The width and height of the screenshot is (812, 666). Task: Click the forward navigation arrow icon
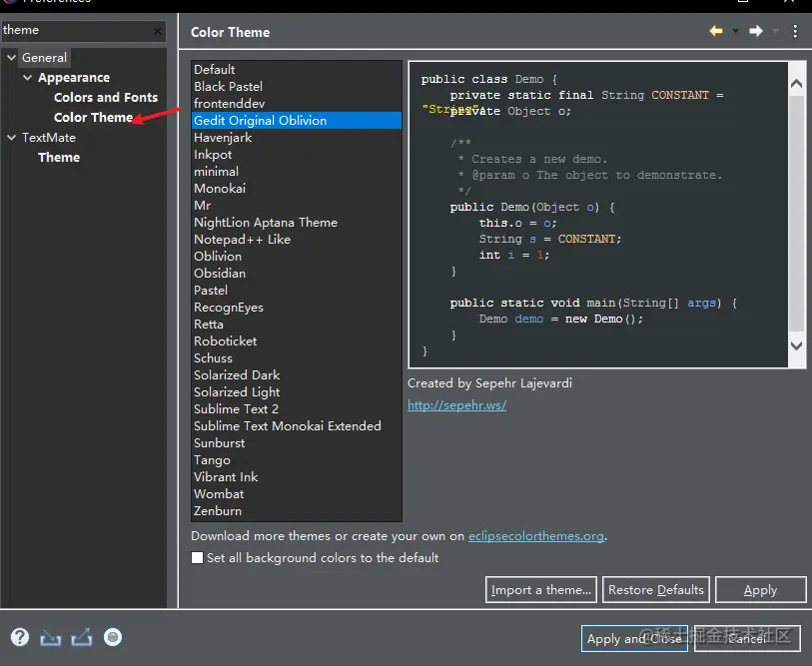(x=756, y=32)
